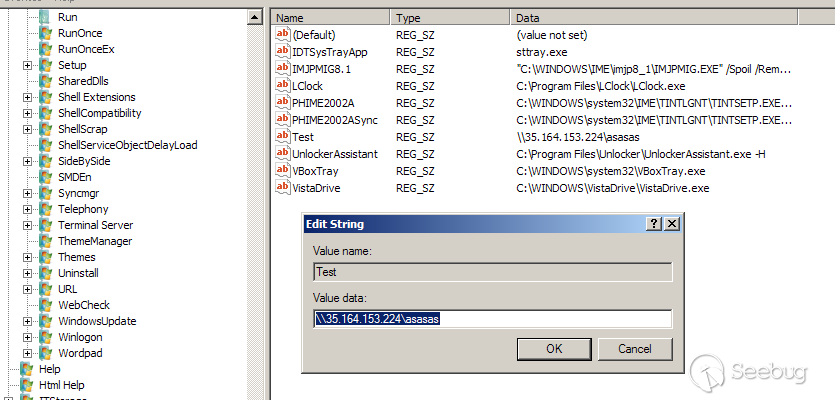Click the LClock registry value icon

[x=282, y=86]
